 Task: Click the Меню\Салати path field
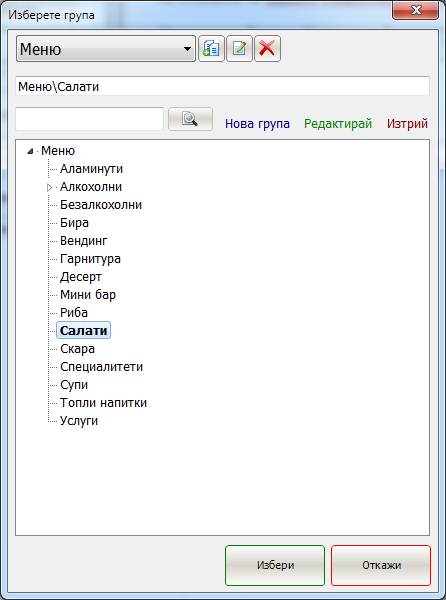coord(222,86)
